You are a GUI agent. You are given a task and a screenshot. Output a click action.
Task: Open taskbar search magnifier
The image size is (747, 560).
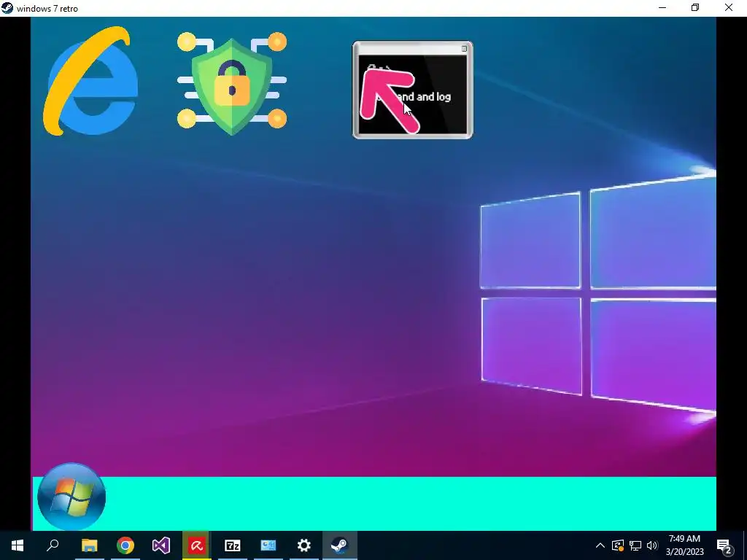tap(53, 545)
